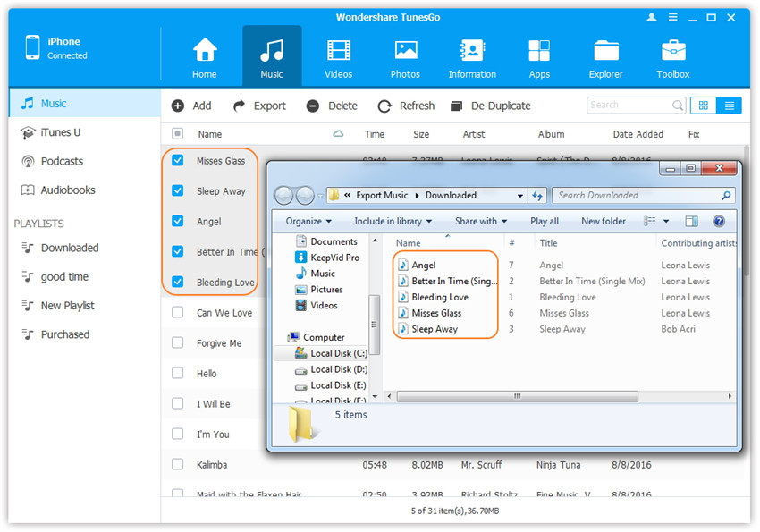Click the Explorer refresh button
Viewport: 760px width, 532px height.
click(x=537, y=196)
